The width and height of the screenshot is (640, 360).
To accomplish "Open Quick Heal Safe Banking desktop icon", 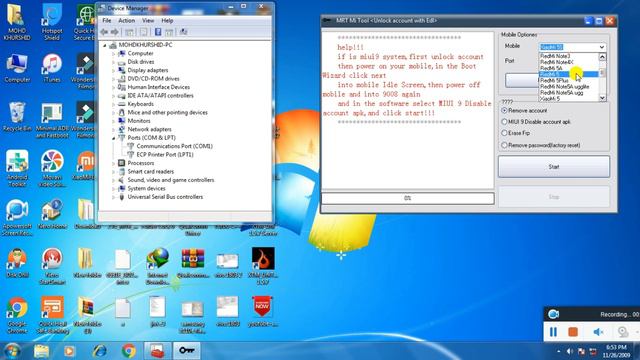I will 52,315.
